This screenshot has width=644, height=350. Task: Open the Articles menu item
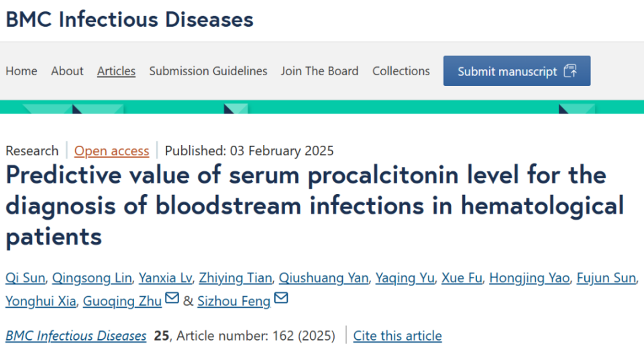(x=116, y=71)
